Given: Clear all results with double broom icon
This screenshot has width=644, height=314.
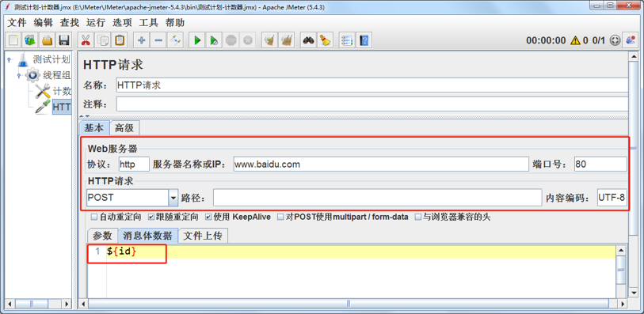Looking at the screenshot, I should (286, 40).
